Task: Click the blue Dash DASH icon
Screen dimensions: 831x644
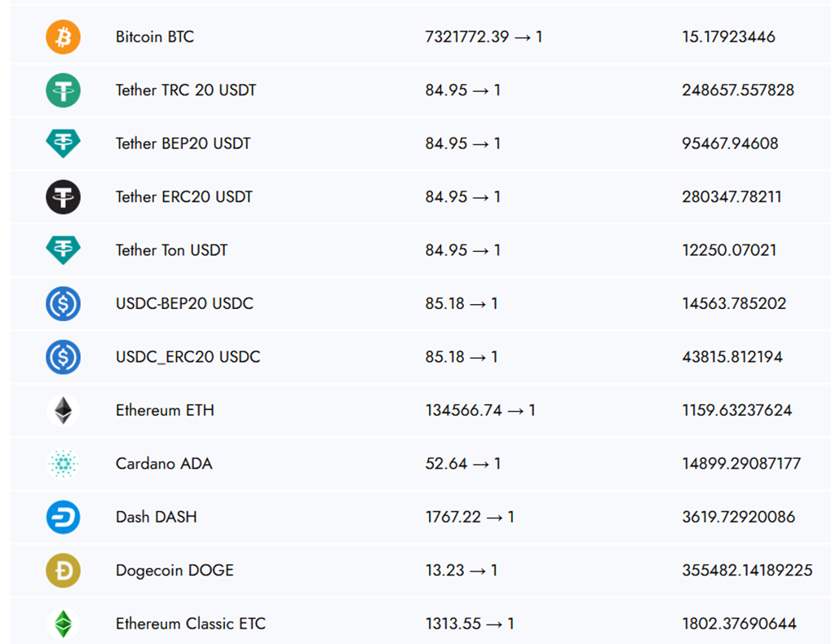Action: click(x=63, y=517)
